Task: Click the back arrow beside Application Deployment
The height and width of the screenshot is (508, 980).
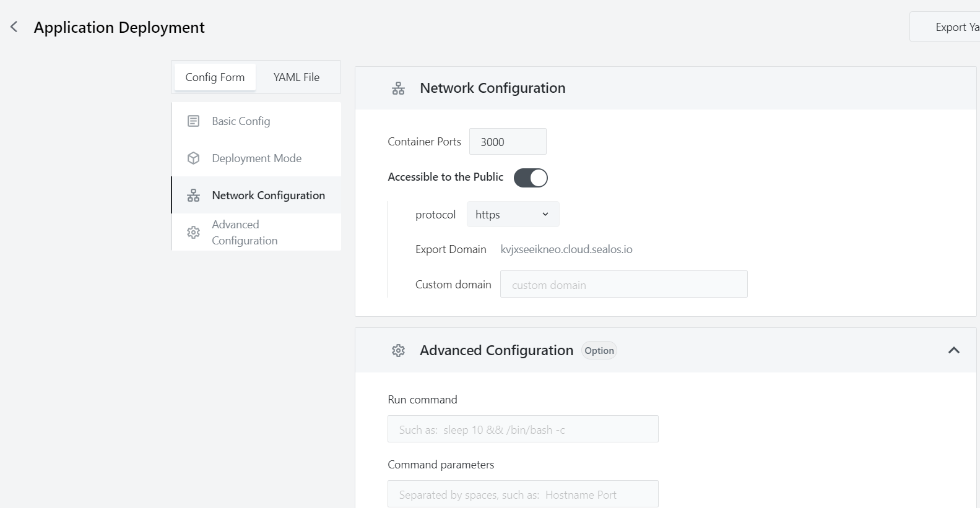Action: pyautogui.click(x=14, y=27)
